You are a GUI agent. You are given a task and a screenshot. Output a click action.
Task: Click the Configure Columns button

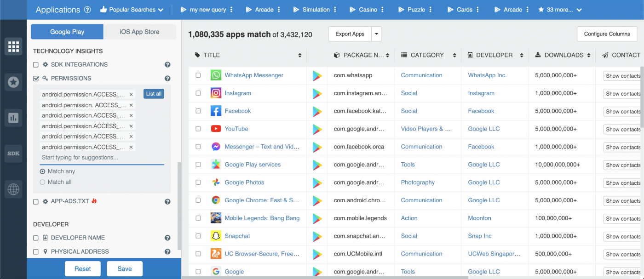coord(607,34)
